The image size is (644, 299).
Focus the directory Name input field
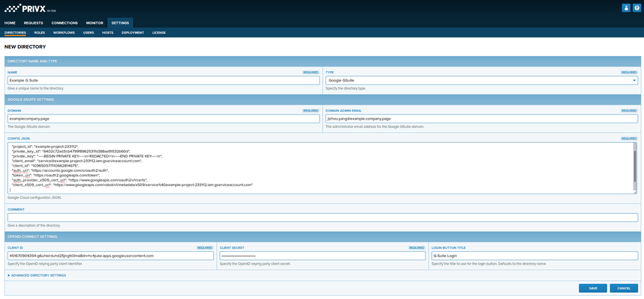point(164,80)
